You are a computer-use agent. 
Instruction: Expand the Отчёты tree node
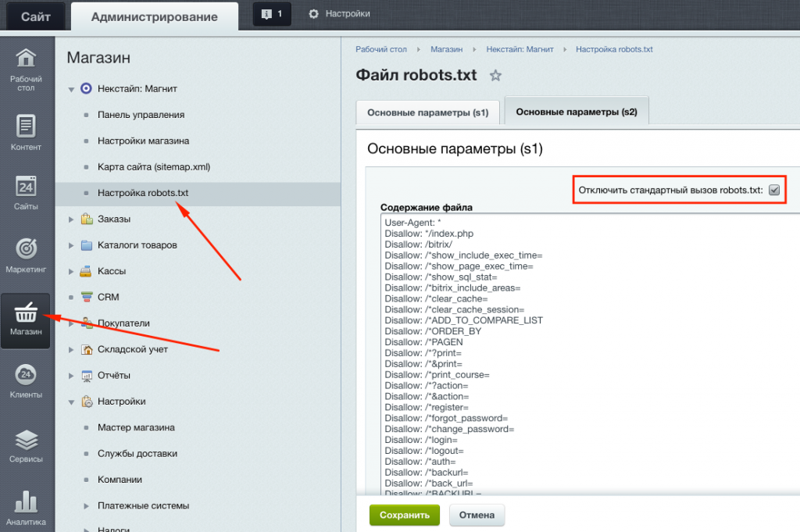tap(71, 376)
